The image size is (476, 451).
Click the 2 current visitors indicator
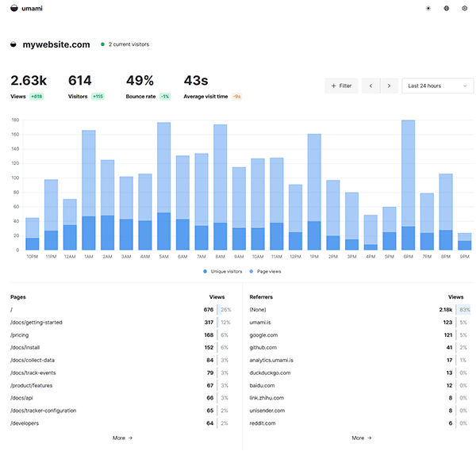click(x=125, y=44)
